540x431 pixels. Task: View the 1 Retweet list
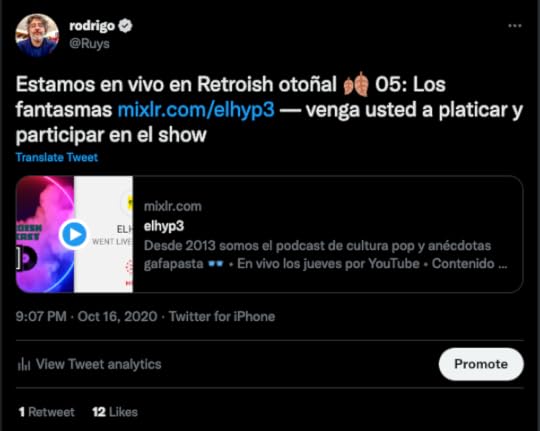(46, 412)
